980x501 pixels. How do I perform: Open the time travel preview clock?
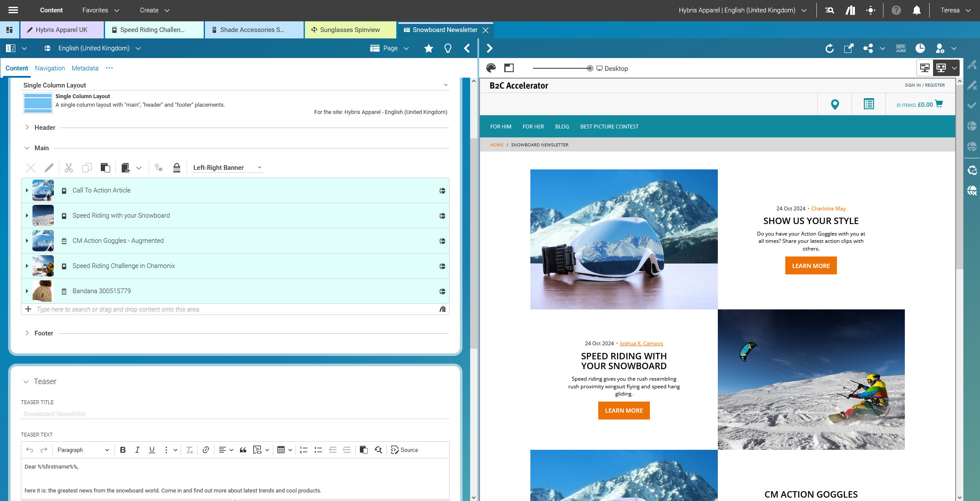click(920, 48)
